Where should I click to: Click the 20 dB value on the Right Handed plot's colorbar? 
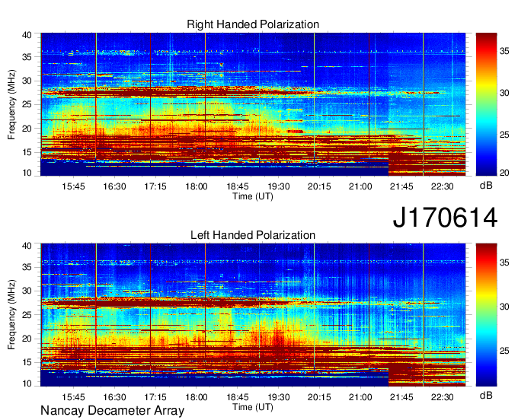click(504, 173)
